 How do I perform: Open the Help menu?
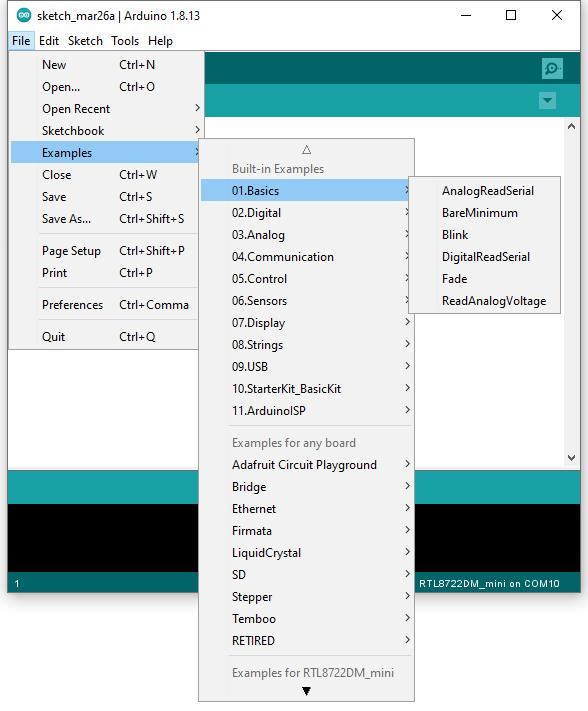tap(160, 41)
